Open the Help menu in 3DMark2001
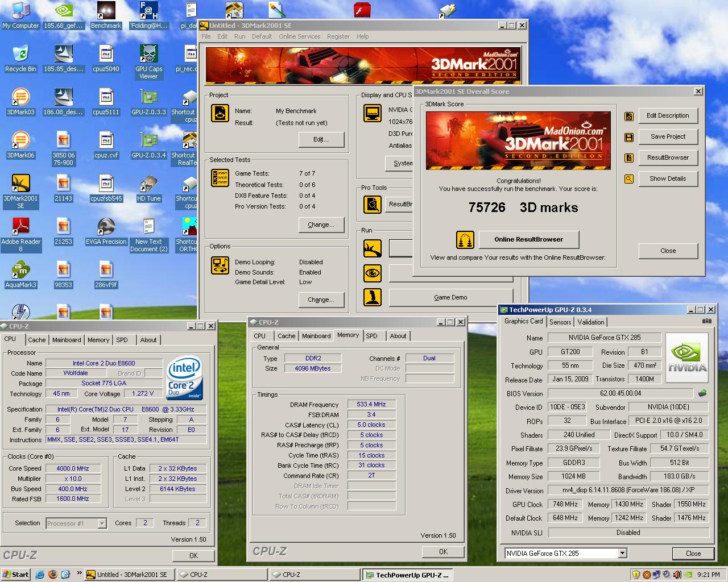 click(x=362, y=36)
